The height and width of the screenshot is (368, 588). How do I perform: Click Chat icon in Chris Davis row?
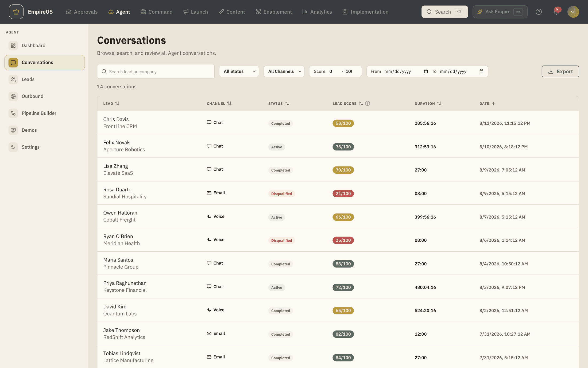(x=209, y=123)
